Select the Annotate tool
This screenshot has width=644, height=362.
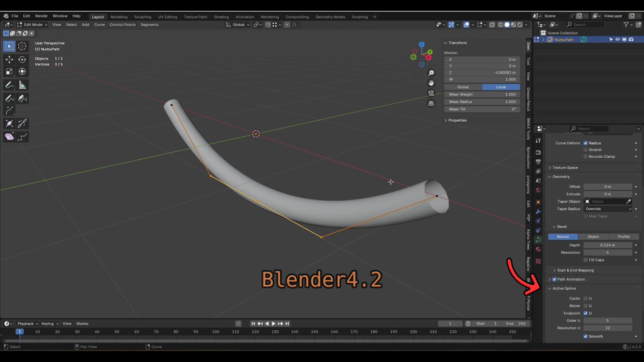(x=9, y=85)
